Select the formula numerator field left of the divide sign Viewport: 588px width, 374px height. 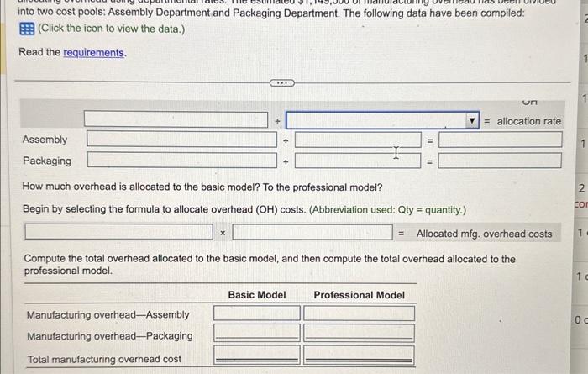pyautogui.click(x=176, y=119)
